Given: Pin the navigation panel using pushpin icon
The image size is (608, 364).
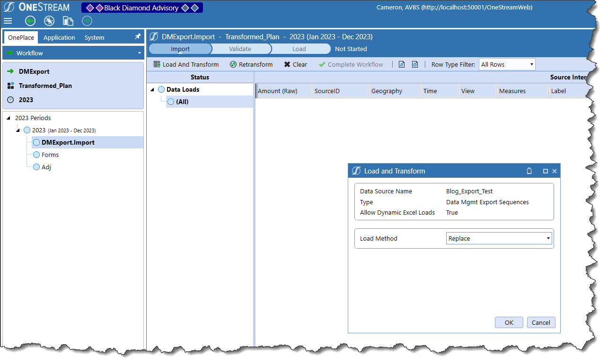Looking at the screenshot, I should click(x=138, y=36).
